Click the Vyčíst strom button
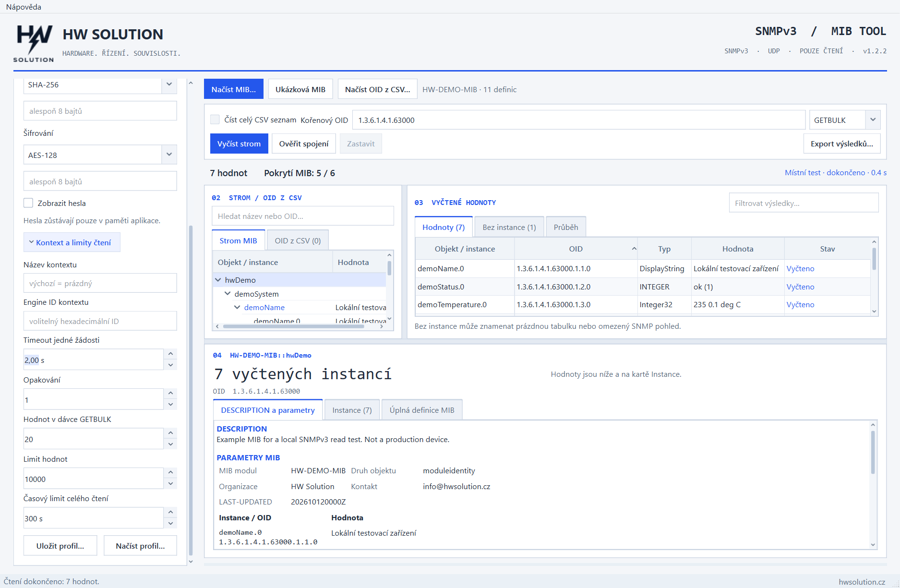900x588 pixels. tap(239, 144)
